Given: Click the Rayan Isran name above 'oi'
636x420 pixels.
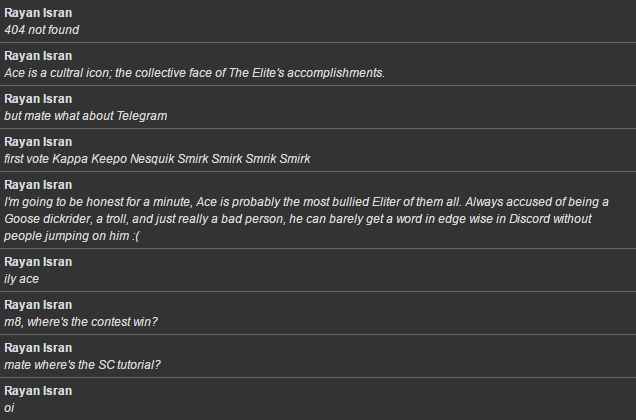Looking at the screenshot, I should tap(38, 391).
